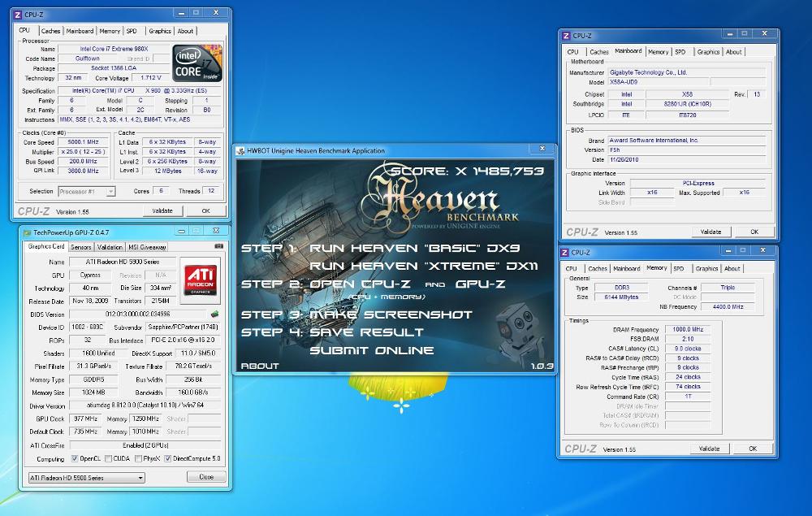Click the HWBOT Heaven title bar icon
The height and width of the screenshot is (516, 812).
[240, 151]
